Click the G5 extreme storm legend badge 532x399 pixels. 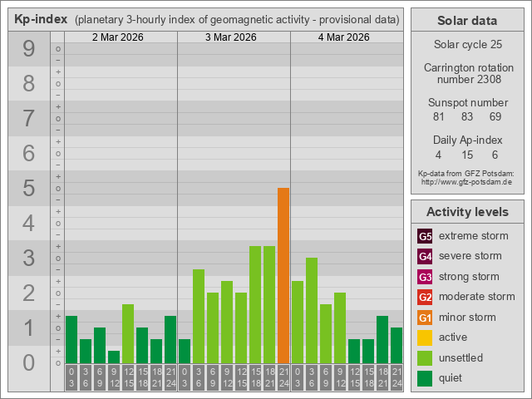tap(425, 236)
